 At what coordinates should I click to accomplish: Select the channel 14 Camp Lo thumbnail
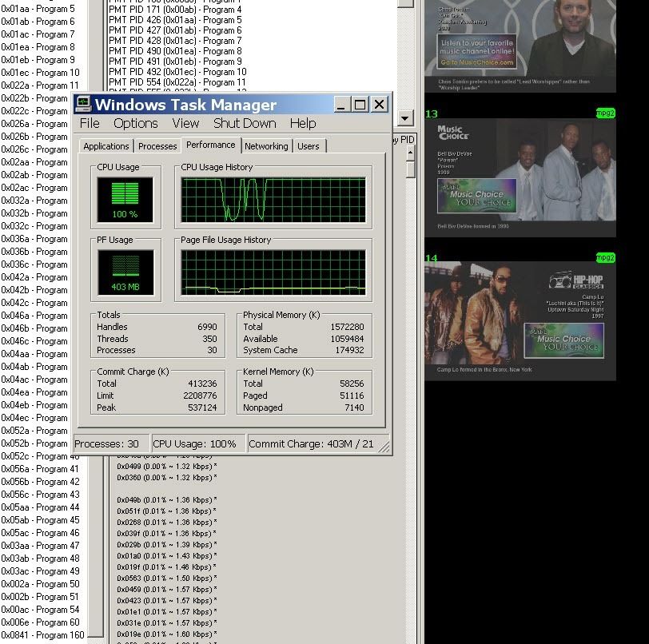coord(520,321)
